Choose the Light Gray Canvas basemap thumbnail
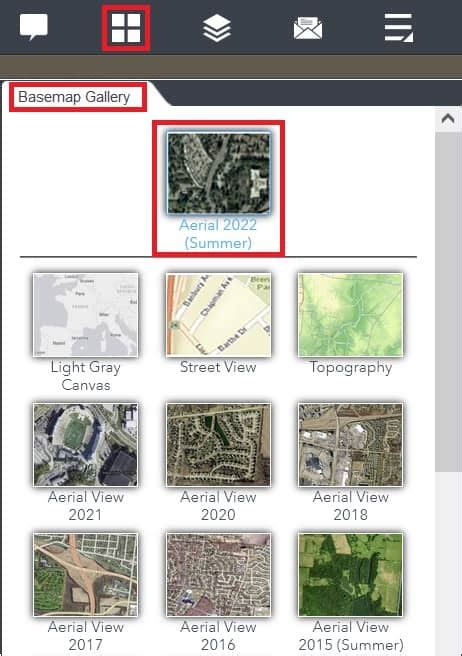The width and height of the screenshot is (462, 656). coord(85,315)
